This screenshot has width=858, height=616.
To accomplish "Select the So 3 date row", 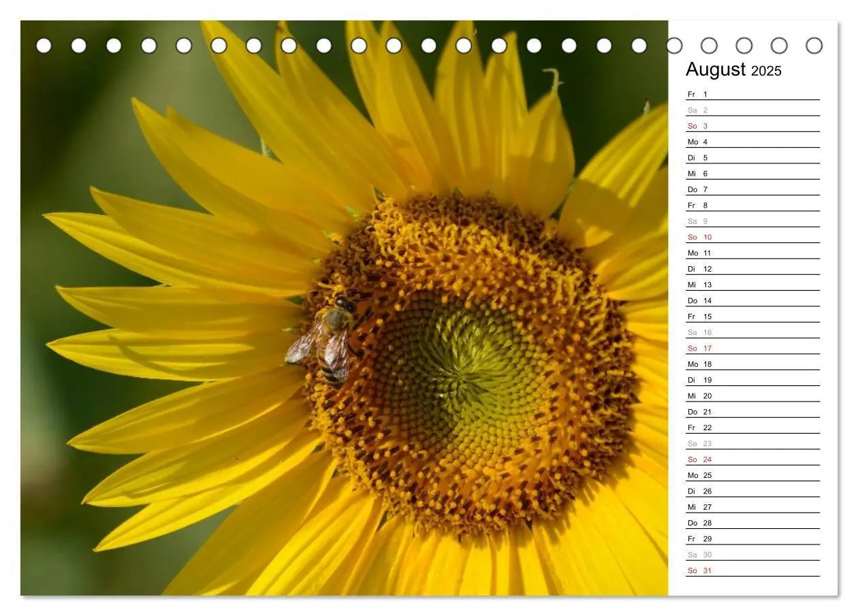I will coord(752,126).
